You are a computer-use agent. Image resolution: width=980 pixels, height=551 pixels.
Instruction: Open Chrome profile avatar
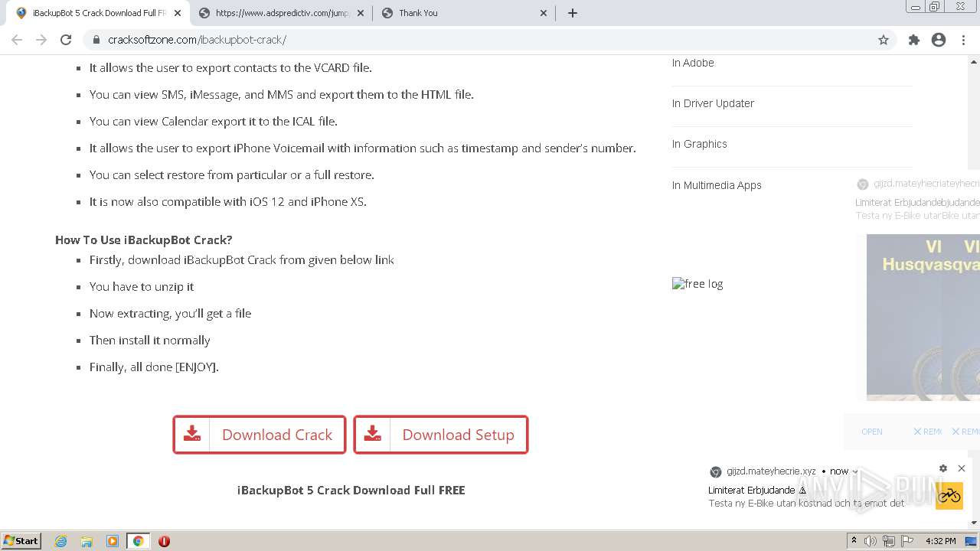[939, 40]
